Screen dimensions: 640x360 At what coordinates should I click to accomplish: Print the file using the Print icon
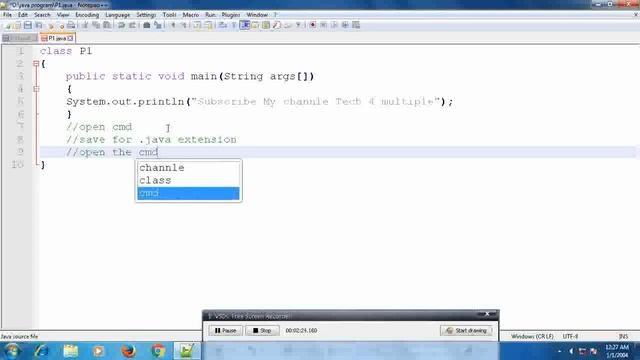[x=71, y=25]
